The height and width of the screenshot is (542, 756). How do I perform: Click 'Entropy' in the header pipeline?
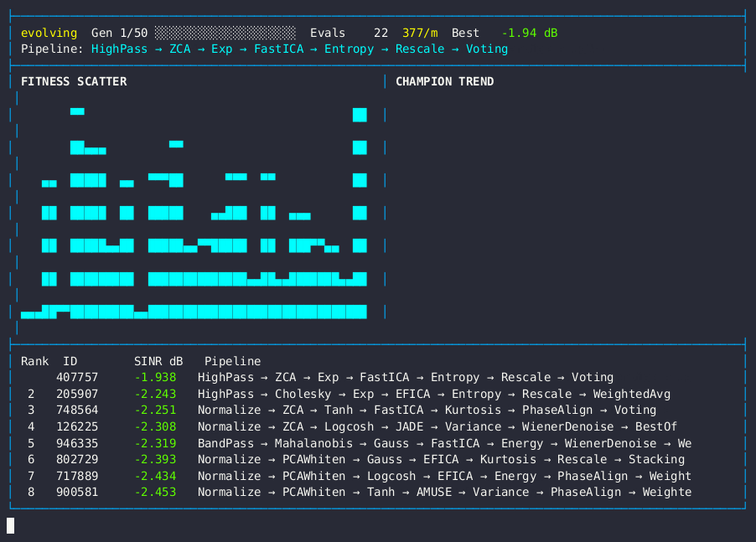click(349, 49)
